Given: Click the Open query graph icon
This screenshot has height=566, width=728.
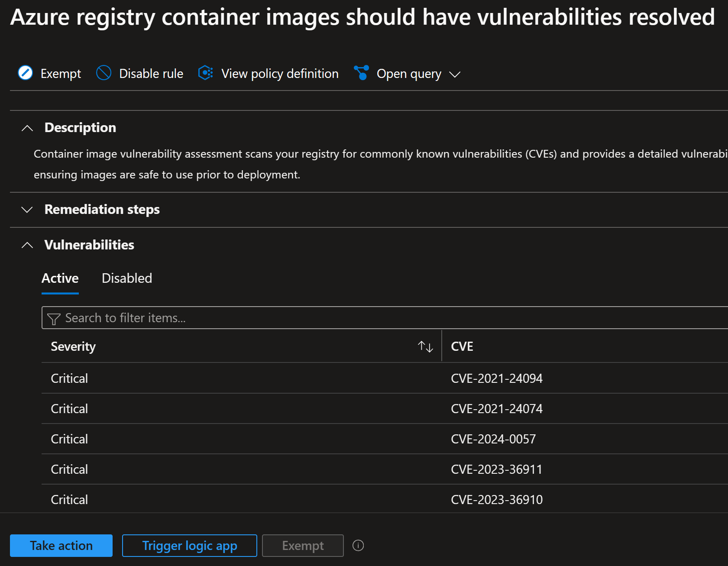Looking at the screenshot, I should 361,73.
